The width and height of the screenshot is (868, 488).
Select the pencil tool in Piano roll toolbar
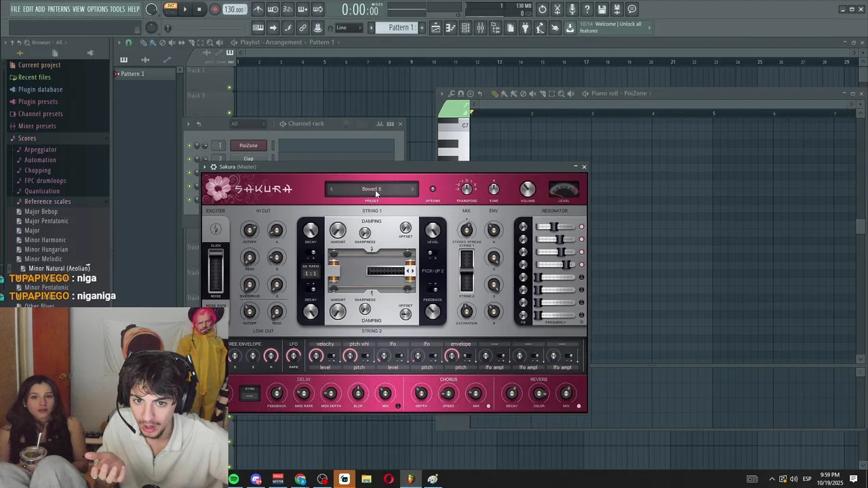point(494,94)
